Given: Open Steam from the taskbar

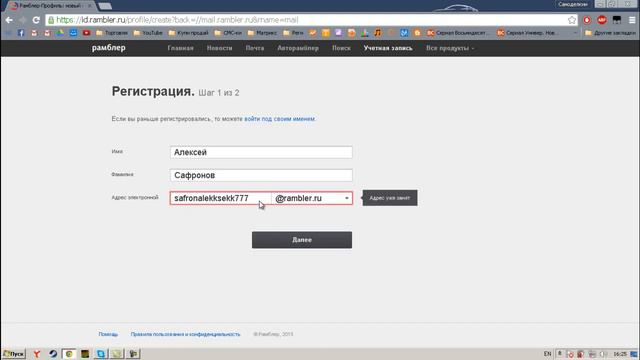Looking at the screenshot, I should pos(53,354).
